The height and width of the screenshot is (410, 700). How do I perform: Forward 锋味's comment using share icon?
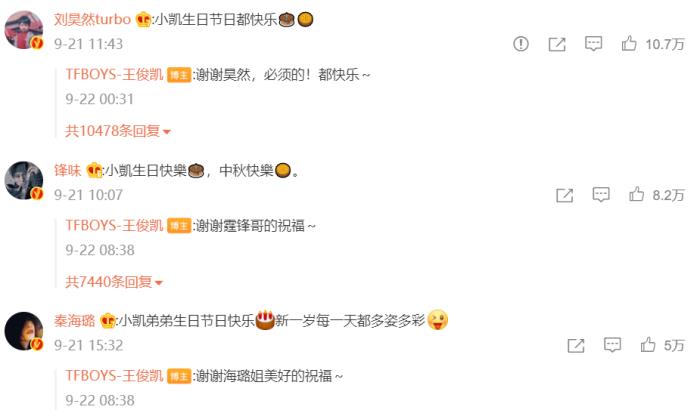(564, 195)
